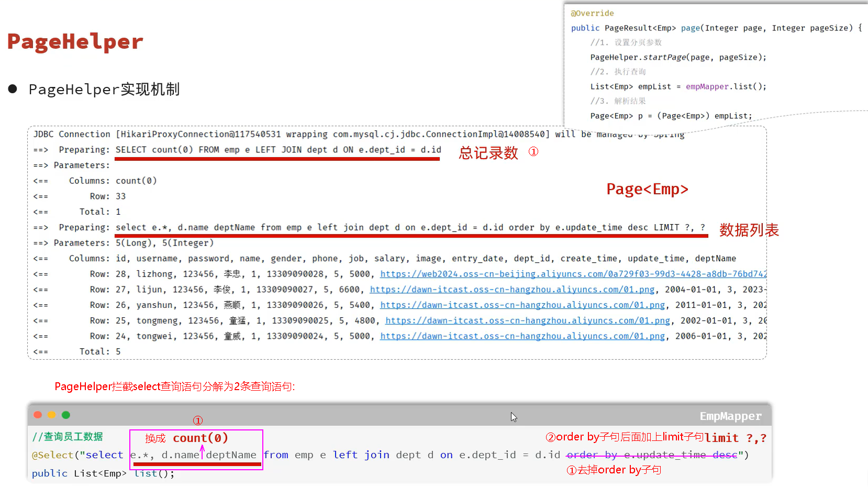Click the red Page<Emp> label
The height and width of the screenshot is (487, 868).
point(647,189)
